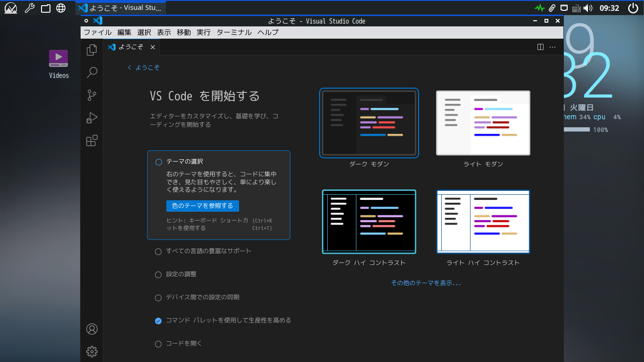Open Source Control view in activity bar
The image size is (644, 362).
tap(92, 95)
